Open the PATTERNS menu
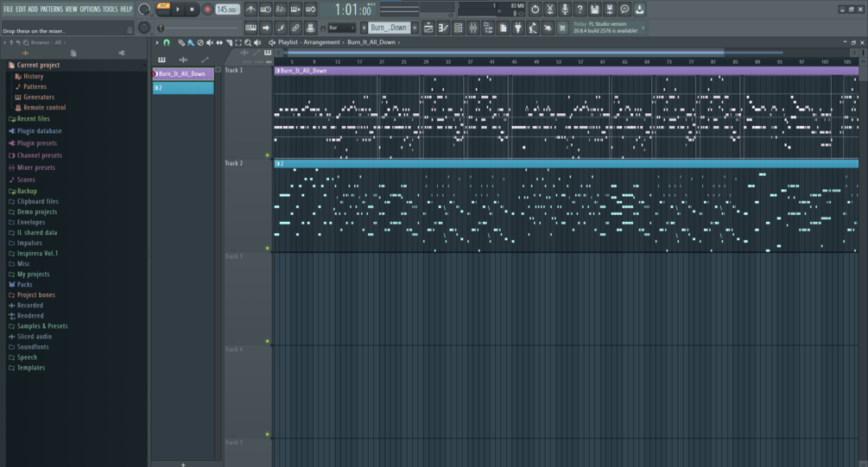Viewport: 868px width, 467px height. point(52,9)
